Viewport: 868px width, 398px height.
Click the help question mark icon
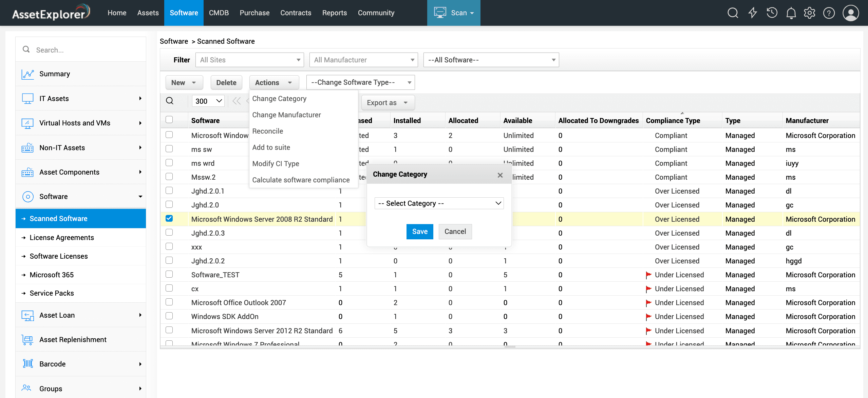(829, 13)
